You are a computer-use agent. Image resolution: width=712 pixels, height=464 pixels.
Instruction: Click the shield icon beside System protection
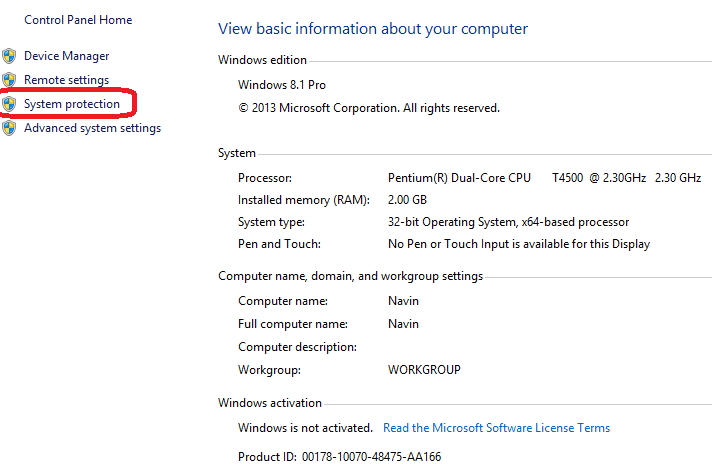point(9,104)
